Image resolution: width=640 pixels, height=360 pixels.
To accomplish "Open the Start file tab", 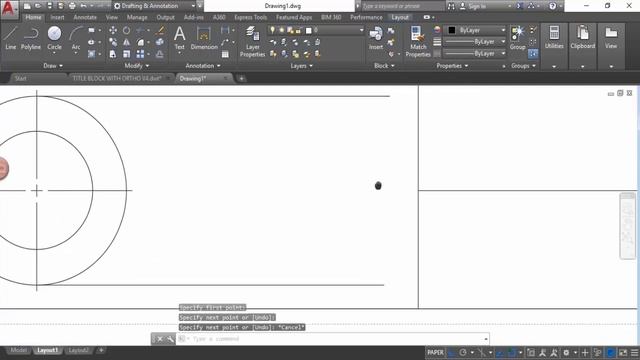I will tap(20, 78).
